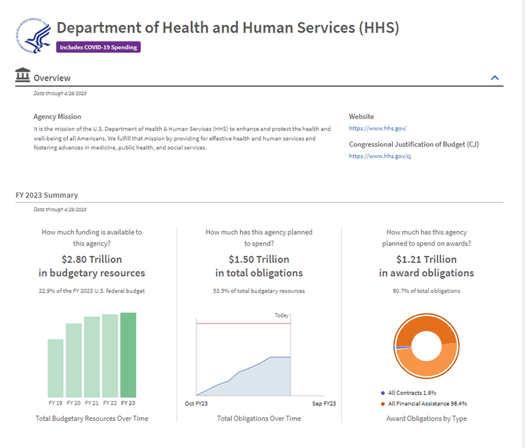
Task: Click the 80.7% of total obligations text
Action: point(426,291)
